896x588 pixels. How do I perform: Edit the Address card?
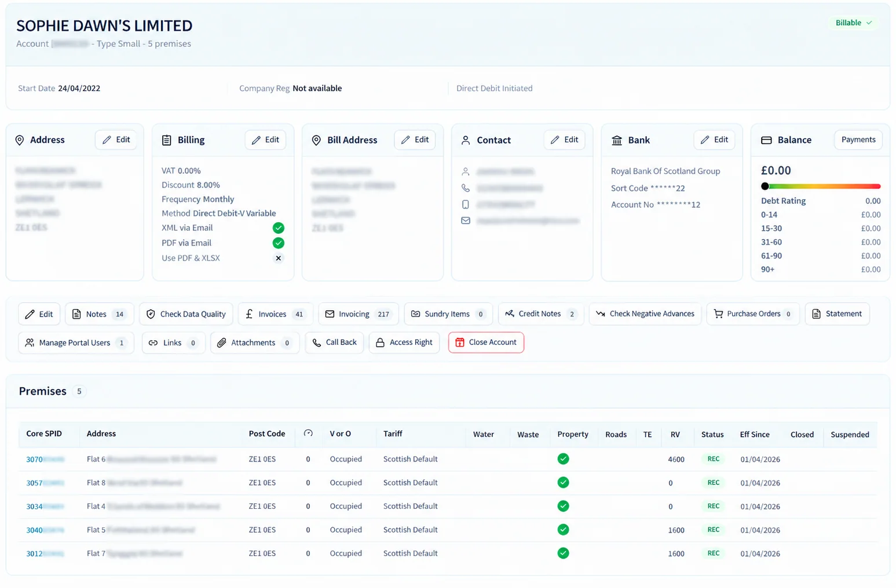(116, 139)
